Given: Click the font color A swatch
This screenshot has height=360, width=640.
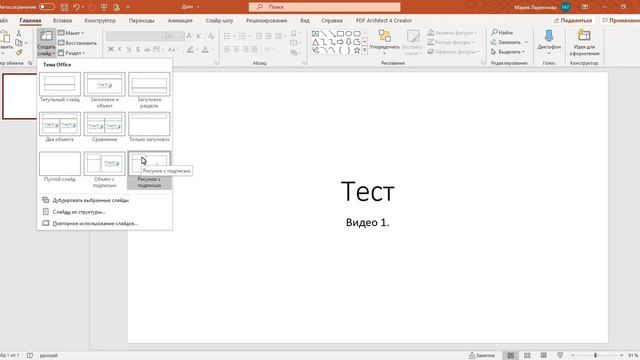Looking at the screenshot, I should click(205, 49).
